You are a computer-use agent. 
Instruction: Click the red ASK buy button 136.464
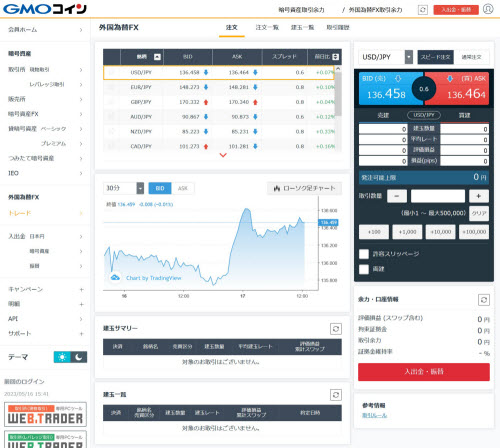461,89
